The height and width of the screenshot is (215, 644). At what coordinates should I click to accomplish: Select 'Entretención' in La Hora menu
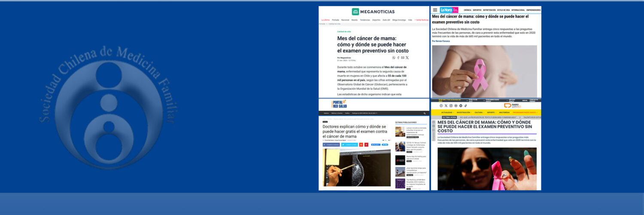click(x=489, y=10)
